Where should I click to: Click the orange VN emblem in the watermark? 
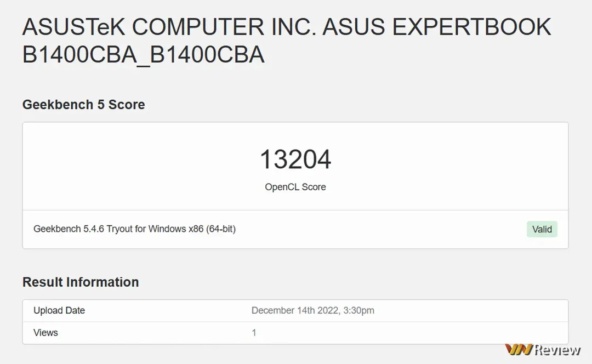[518, 349]
